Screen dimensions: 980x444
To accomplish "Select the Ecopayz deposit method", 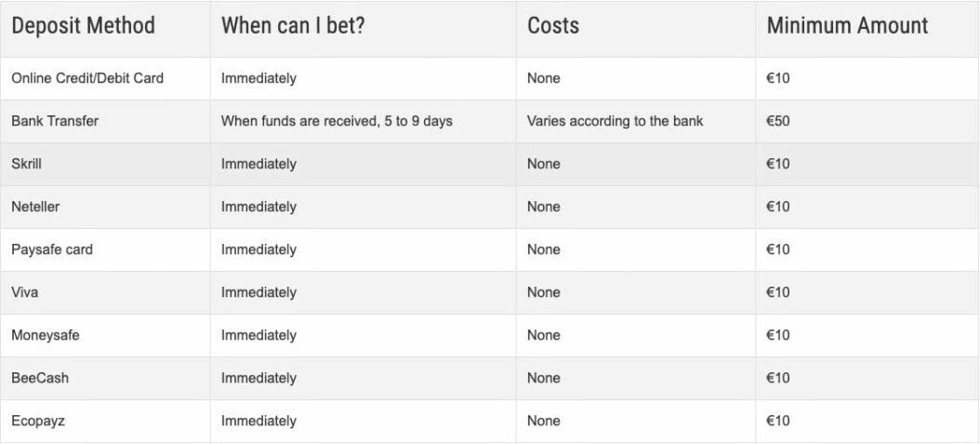I will [38, 421].
